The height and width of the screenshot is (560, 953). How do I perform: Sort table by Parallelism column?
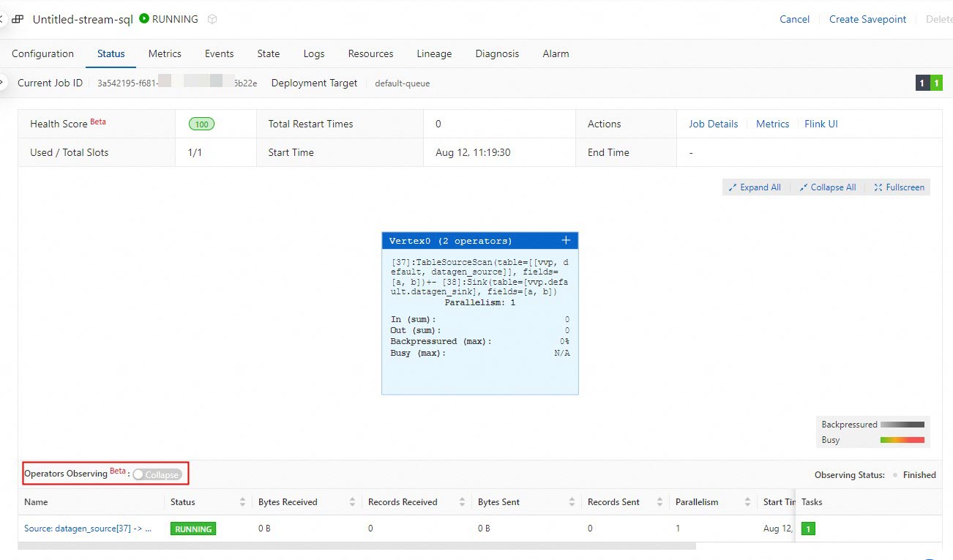(x=747, y=502)
